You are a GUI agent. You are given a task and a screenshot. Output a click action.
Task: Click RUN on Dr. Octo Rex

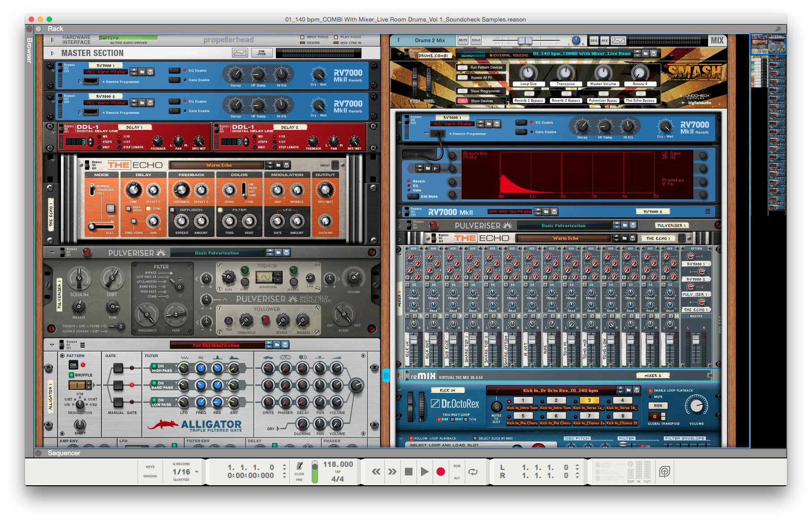tap(657, 406)
